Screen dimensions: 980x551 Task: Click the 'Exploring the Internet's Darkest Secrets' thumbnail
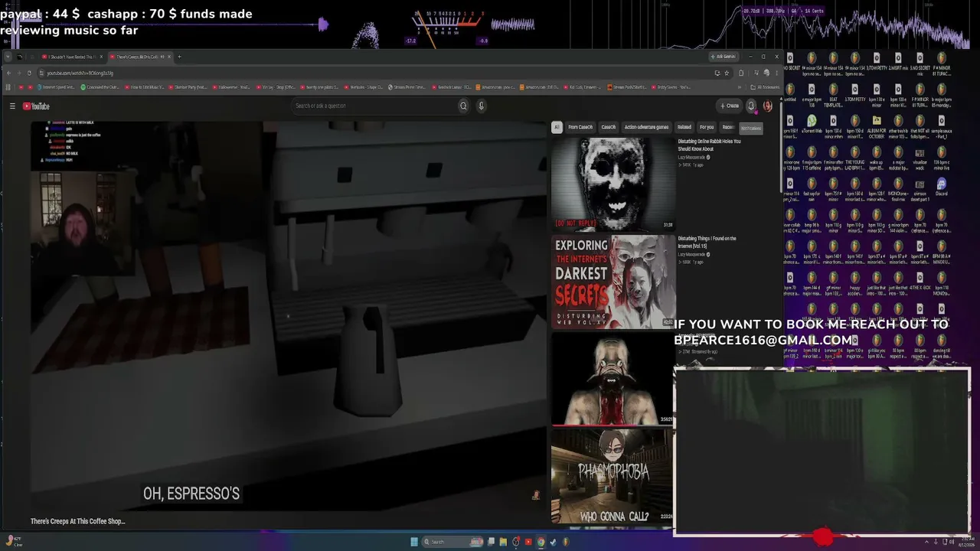tap(613, 282)
